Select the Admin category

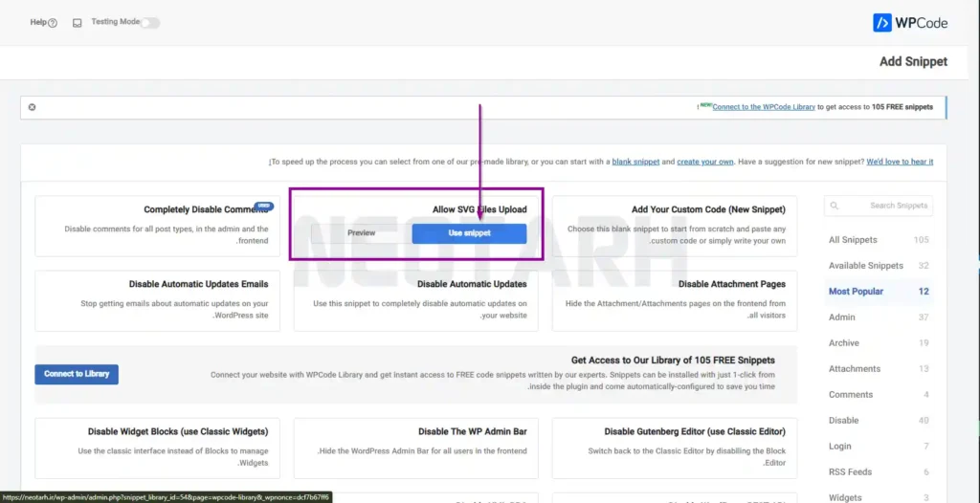[x=879, y=317]
